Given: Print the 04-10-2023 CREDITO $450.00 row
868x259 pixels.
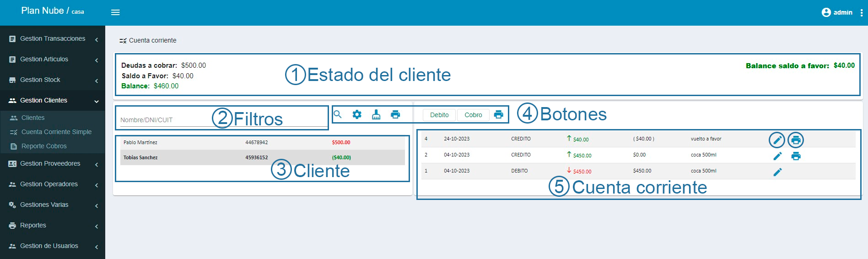Looking at the screenshot, I should coord(796,156).
